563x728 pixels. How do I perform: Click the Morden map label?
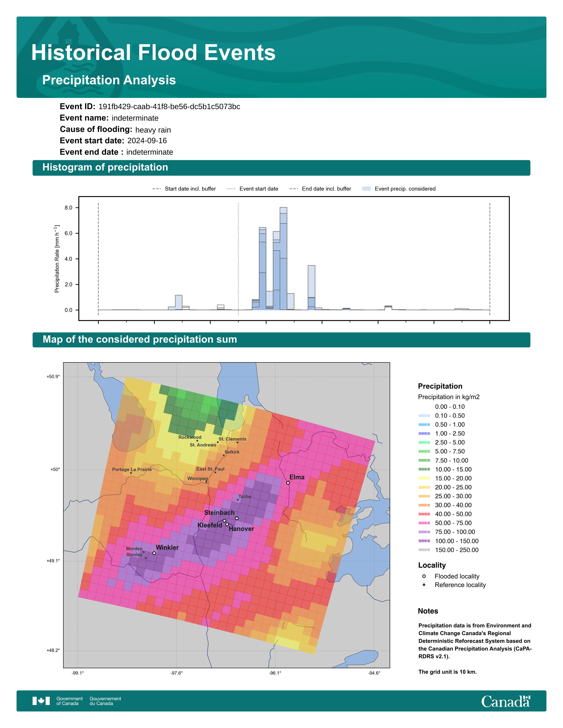(x=134, y=549)
